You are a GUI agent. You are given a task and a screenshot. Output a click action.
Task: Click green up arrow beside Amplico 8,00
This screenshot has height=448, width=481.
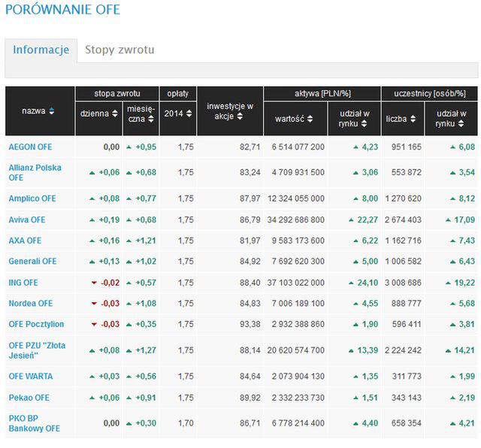(x=355, y=198)
